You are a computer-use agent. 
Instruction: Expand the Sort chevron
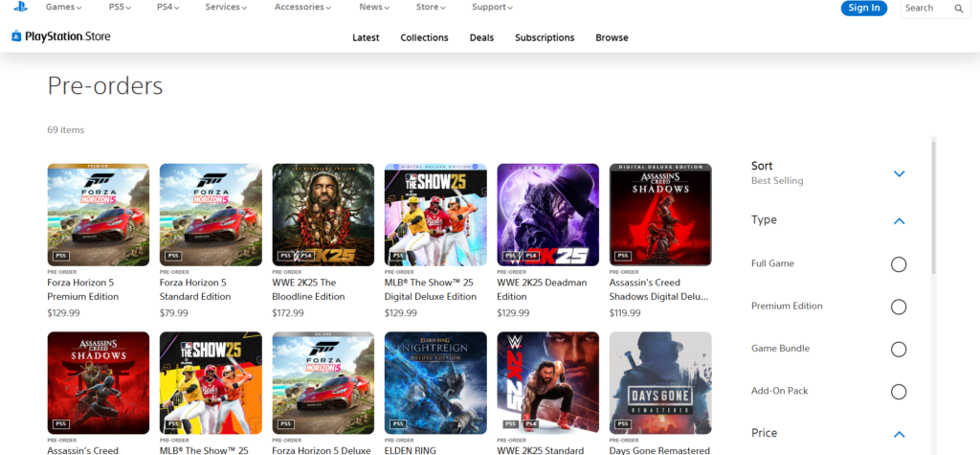click(x=900, y=173)
